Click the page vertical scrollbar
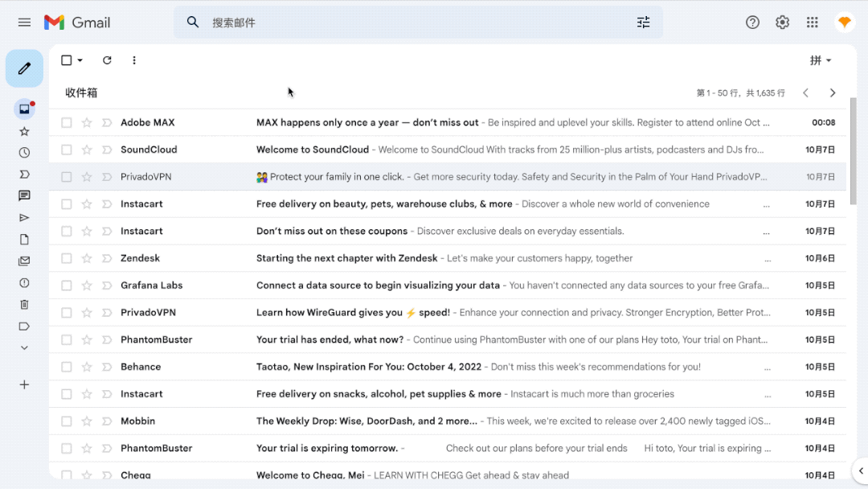Image resolution: width=868 pixels, height=489 pixels. [853, 150]
